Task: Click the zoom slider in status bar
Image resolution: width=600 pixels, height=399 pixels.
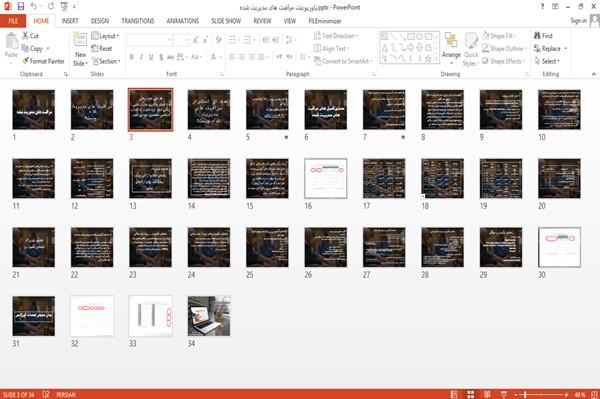Action: (x=541, y=394)
